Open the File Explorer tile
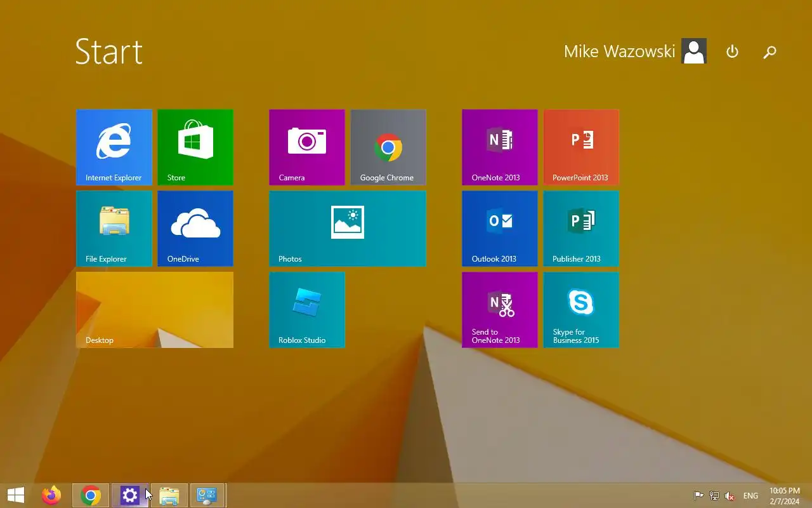Viewport: 812px width, 508px height. [x=114, y=229]
